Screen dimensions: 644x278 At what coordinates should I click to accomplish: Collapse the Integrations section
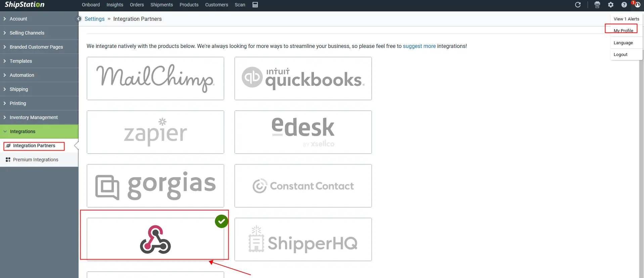[39, 131]
